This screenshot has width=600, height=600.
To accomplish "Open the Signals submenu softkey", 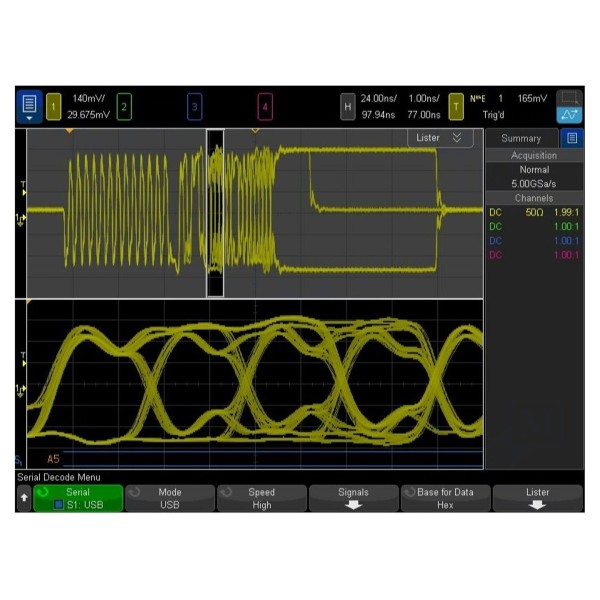I will tap(353, 498).
